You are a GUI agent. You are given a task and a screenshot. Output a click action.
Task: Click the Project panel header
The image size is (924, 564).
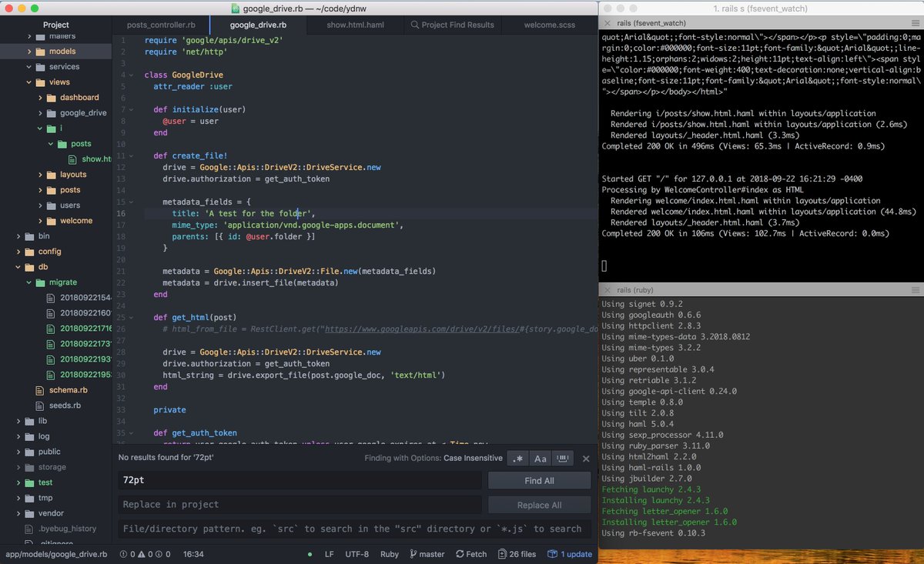point(56,25)
